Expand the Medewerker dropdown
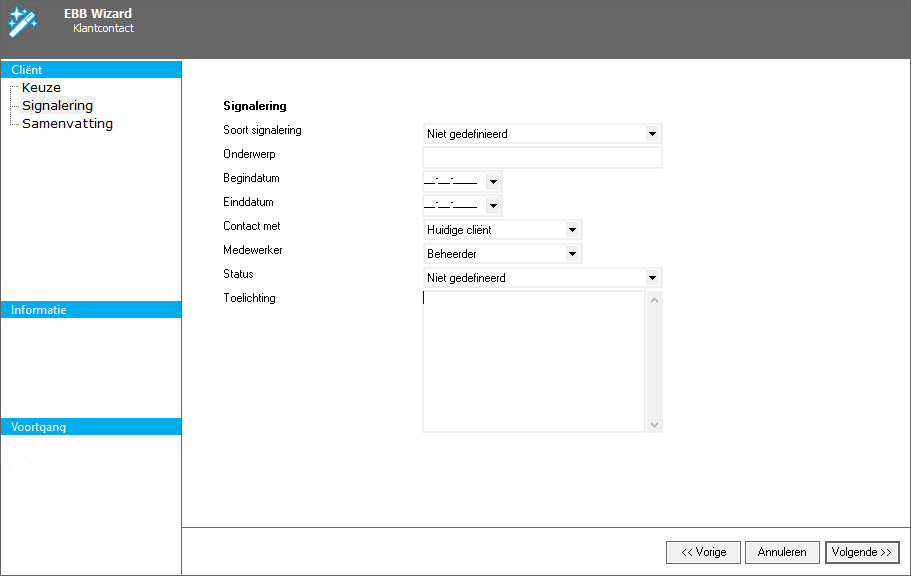The height and width of the screenshot is (576, 911). (x=572, y=254)
